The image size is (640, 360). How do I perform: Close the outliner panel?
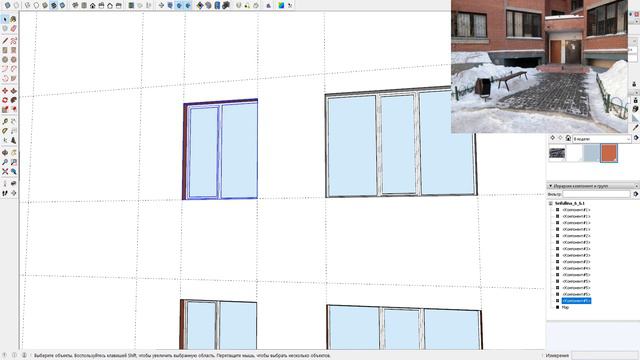(x=637, y=186)
